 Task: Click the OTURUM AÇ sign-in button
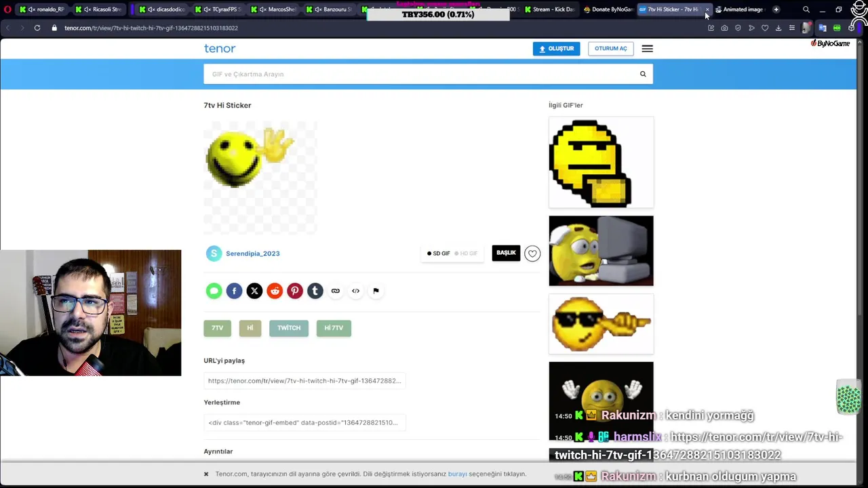click(610, 49)
